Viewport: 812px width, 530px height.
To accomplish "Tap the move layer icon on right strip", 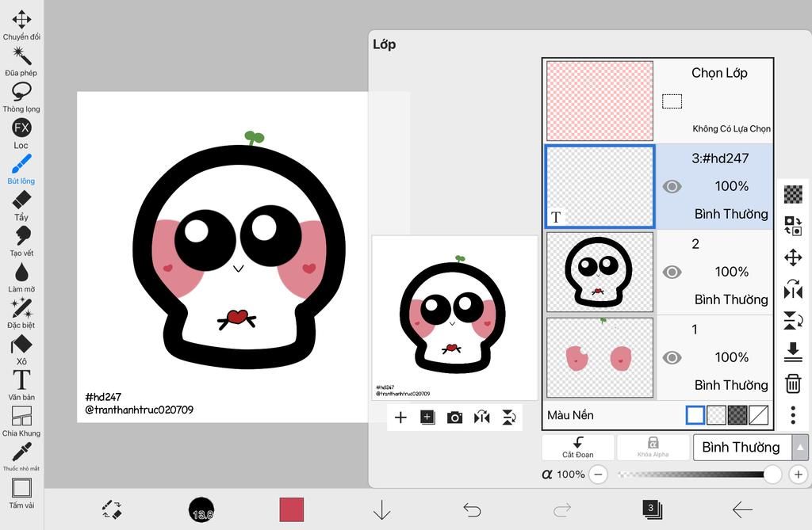I will 793,257.
